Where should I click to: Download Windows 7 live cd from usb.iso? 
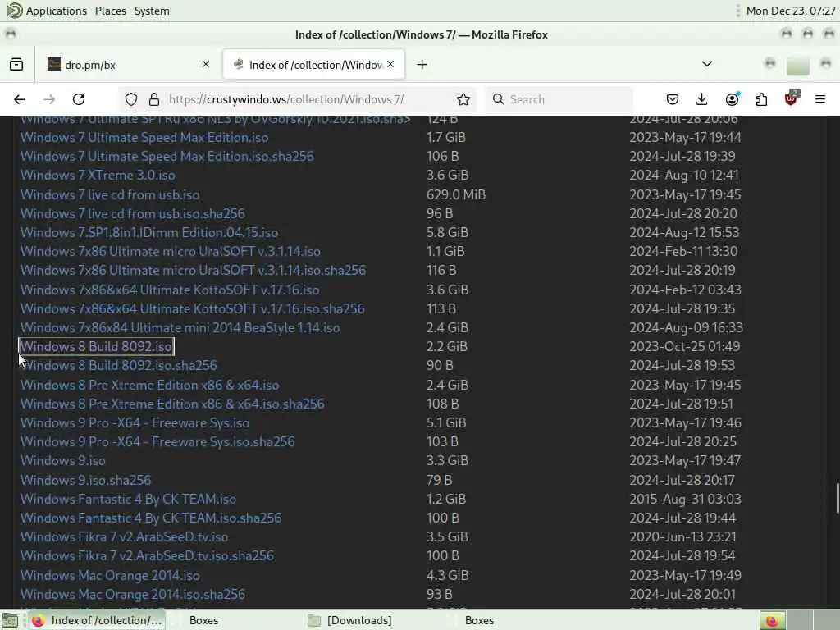110,194
